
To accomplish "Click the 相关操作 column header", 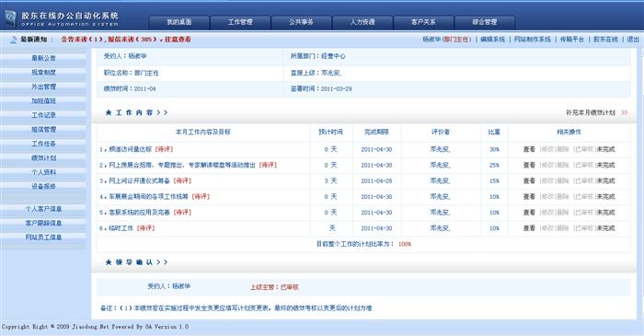I will pyautogui.click(x=569, y=132).
